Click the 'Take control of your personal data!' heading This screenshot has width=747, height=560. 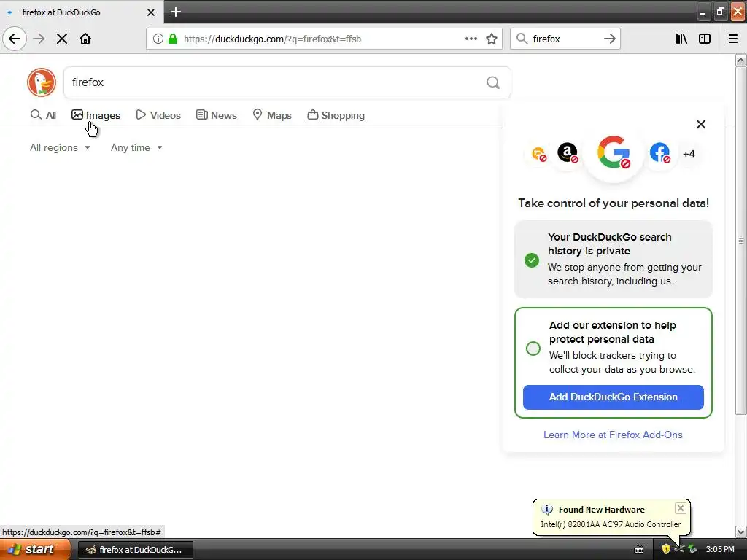point(614,203)
